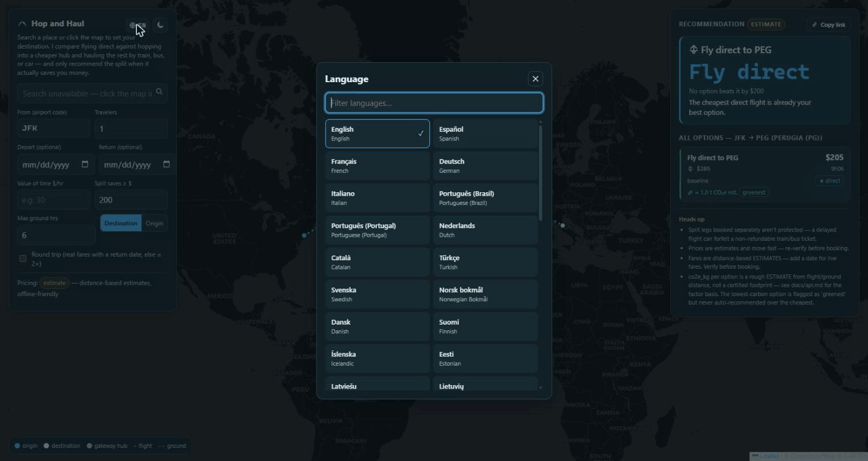Screen dimensions: 868x461
Task: Pick Français from the languages
Action: (x=378, y=165)
